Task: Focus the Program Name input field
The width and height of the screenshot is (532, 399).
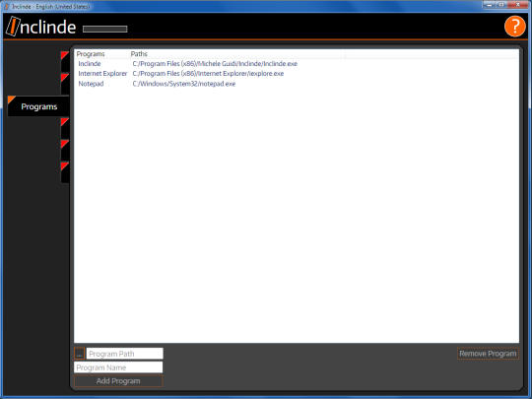Action: 118,367
